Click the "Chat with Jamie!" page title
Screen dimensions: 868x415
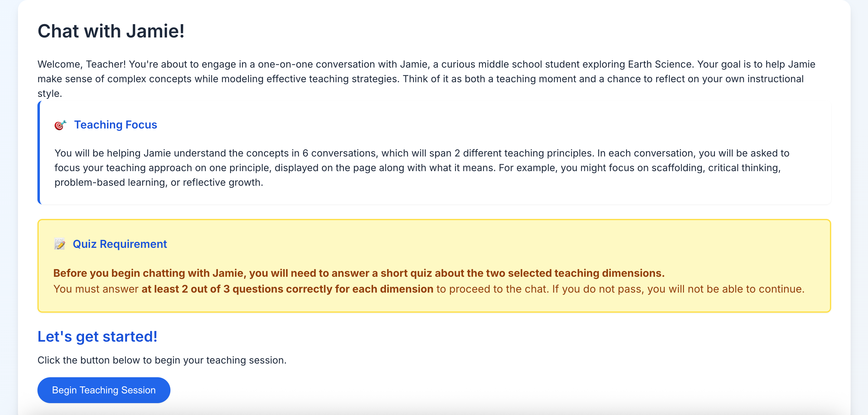pyautogui.click(x=111, y=31)
